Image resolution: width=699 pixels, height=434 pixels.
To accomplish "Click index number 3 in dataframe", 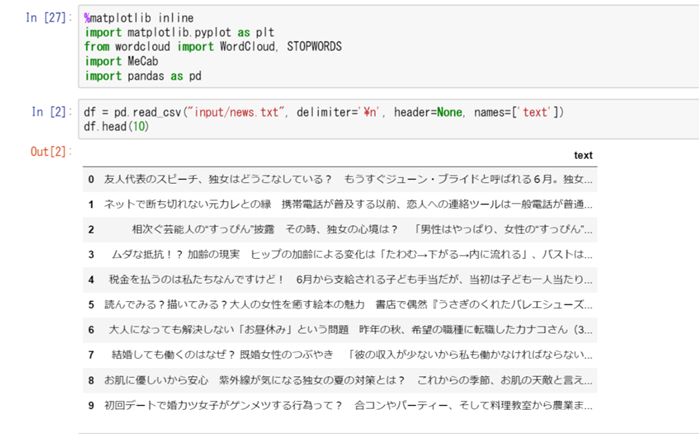I will point(91,254).
